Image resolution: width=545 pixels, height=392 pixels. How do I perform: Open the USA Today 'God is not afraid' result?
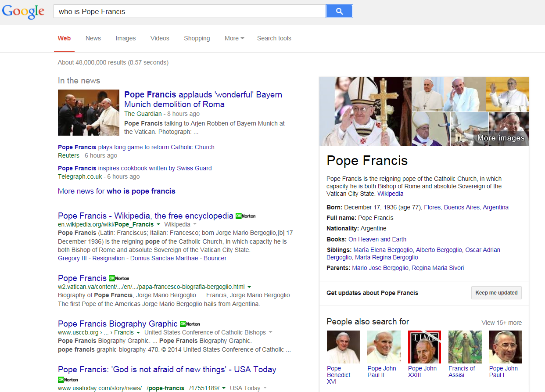(167, 369)
